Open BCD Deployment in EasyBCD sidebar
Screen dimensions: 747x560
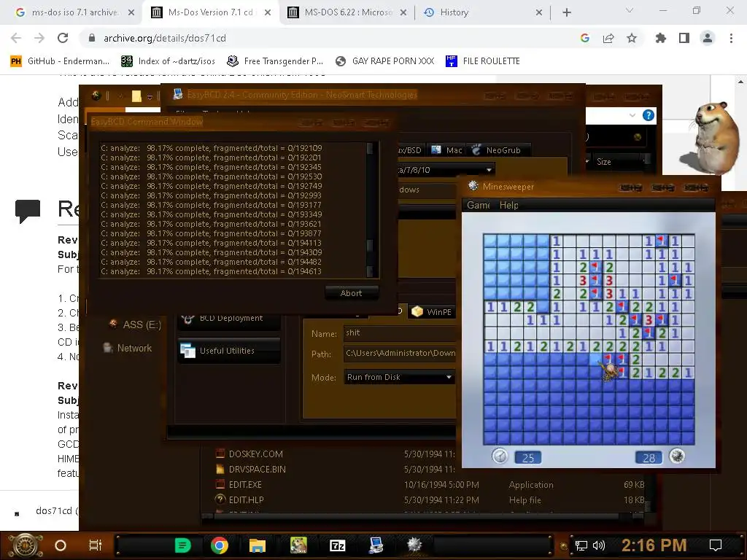(228, 318)
